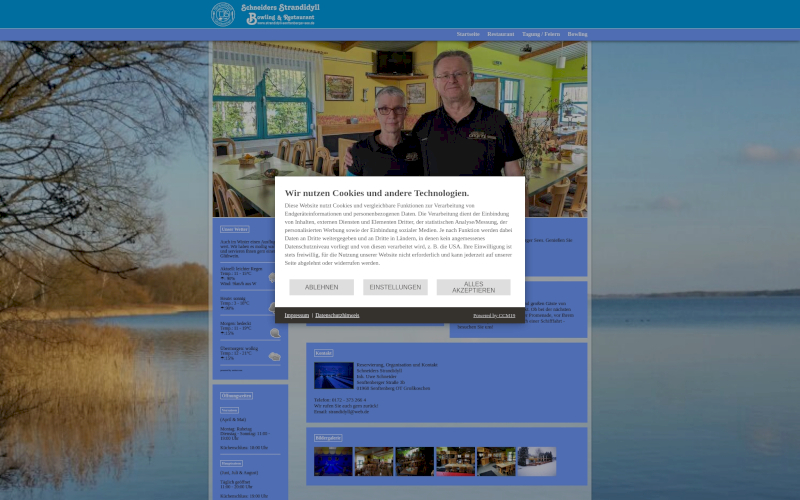The height and width of the screenshot is (500, 800).
Task: Go to Startseite in the navigation bar
Action: pos(468,34)
